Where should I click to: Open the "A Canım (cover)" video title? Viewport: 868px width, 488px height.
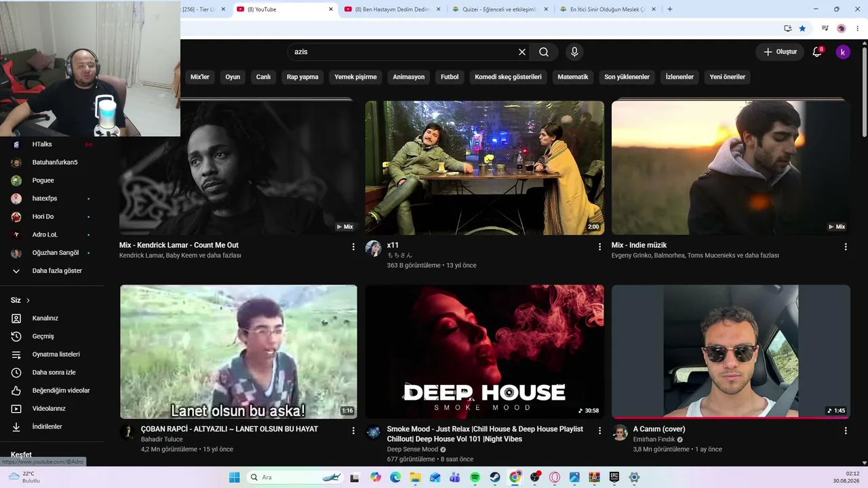(x=659, y=429)
